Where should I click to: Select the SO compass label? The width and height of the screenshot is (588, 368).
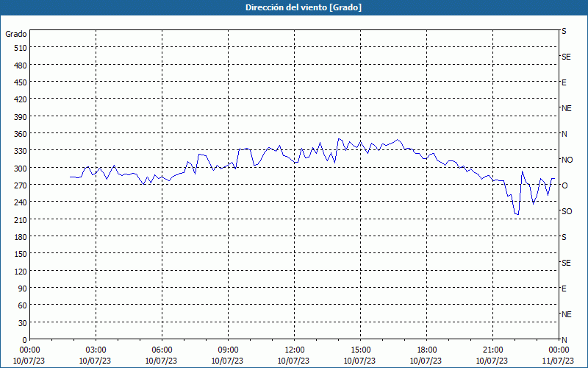coord(567,211)
